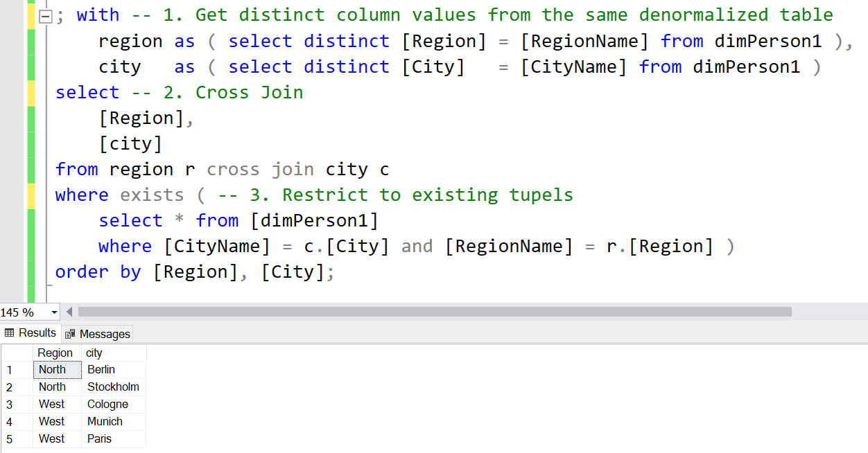Click the Results tab grid icon
This screenshot has height=453, width=868.
[9, 333]
